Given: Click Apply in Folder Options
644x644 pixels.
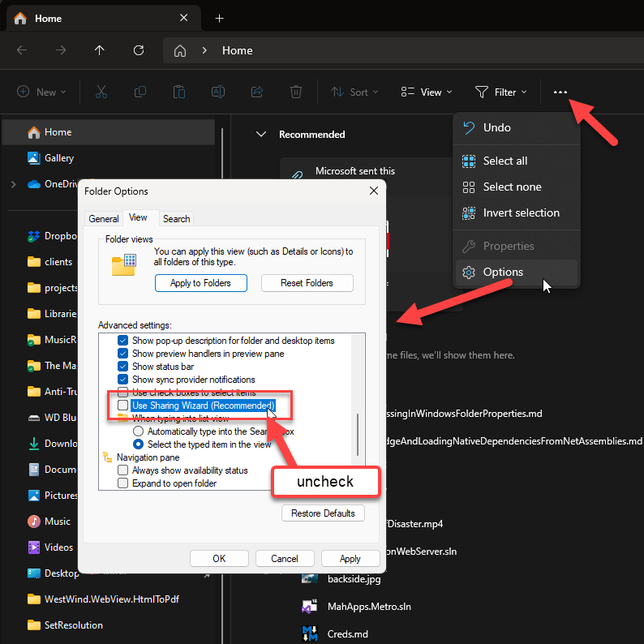Looking at the screenshot, I should [350, 559].
